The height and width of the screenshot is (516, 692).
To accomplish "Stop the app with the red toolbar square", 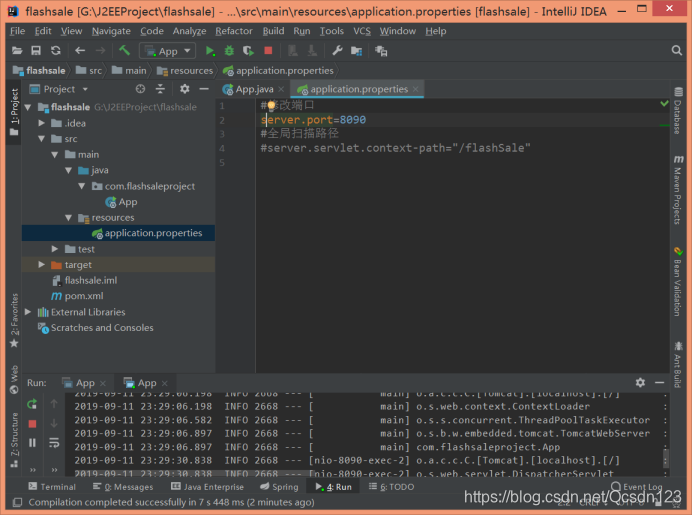I will point(268,50).
